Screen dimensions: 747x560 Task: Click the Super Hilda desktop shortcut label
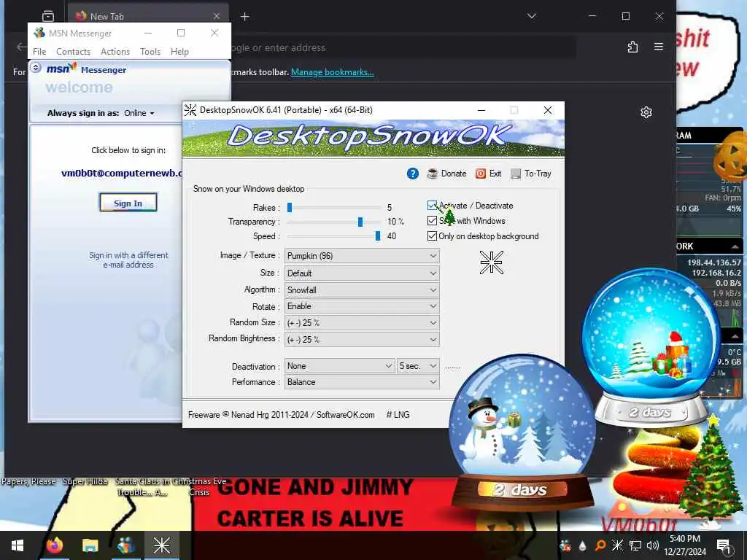(x=85, y=481)
